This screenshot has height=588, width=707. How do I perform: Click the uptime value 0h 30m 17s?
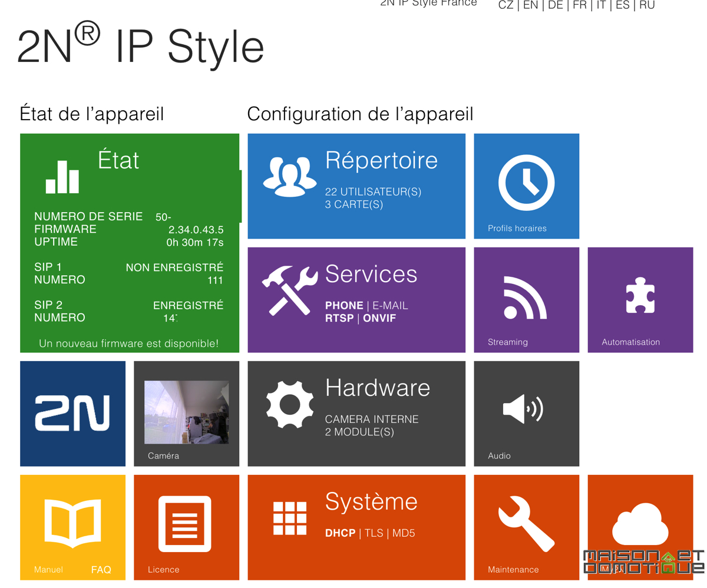195,242
